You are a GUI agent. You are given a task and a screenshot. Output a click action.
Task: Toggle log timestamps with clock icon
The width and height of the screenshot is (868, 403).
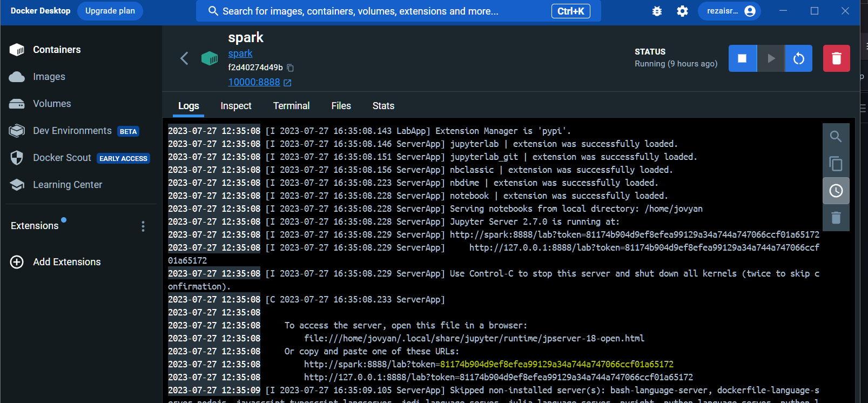836,191
